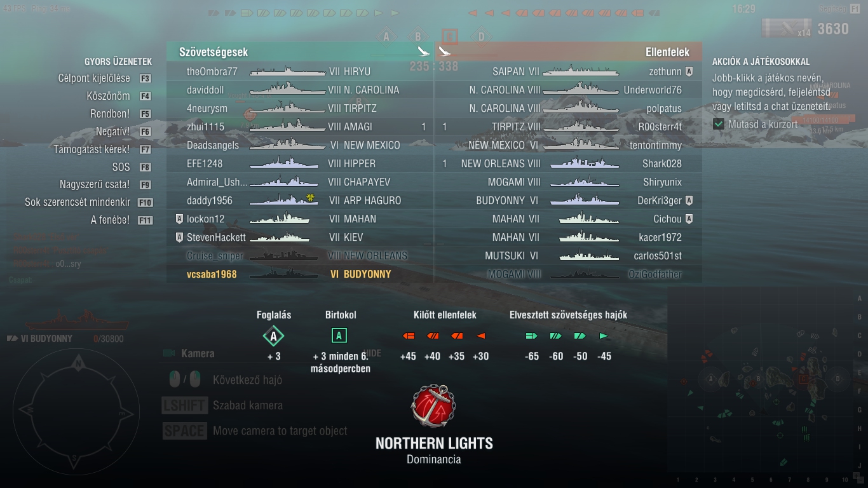The image size is (868, 488).
Task: Click capture point B marker at top
Action: [x=417, y=37]
